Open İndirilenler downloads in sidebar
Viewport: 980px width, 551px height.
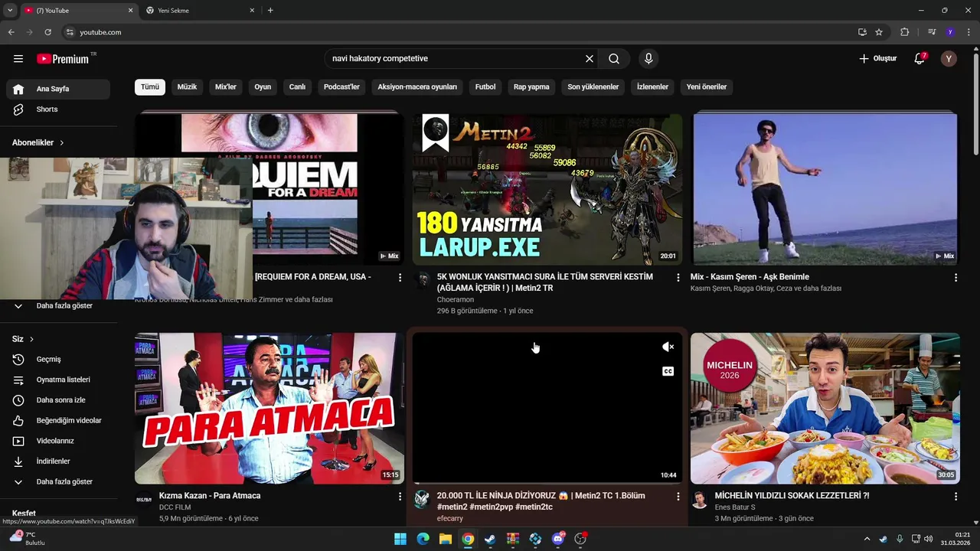pos(58,461)
